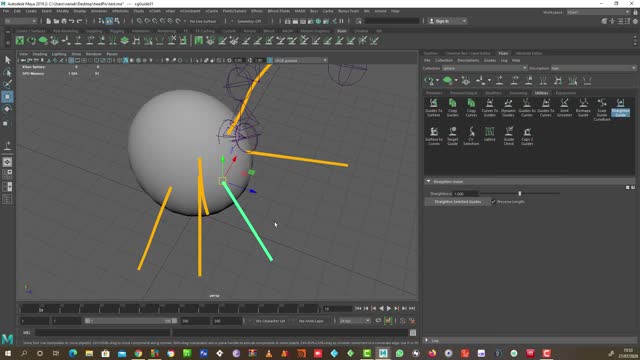Open the Collection dropdown
The image size is (640, 360).
[x=484, y=68]
